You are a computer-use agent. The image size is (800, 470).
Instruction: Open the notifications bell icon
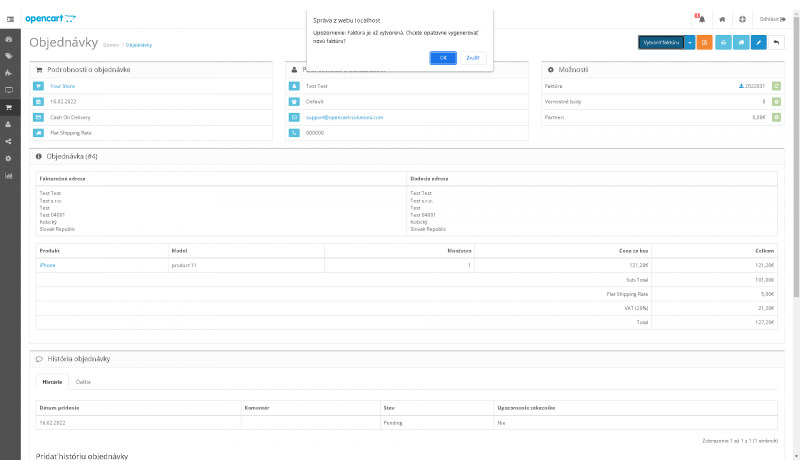tap(700, 19)
